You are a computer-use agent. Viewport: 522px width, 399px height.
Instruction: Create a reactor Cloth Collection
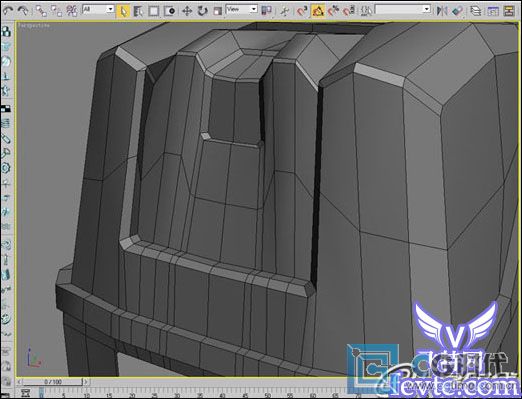[6, 47]
